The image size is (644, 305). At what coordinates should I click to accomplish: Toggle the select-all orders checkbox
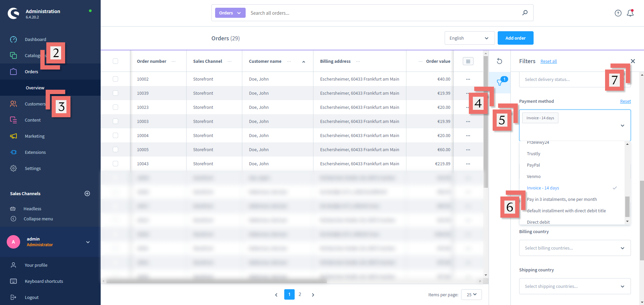[115, 61]
